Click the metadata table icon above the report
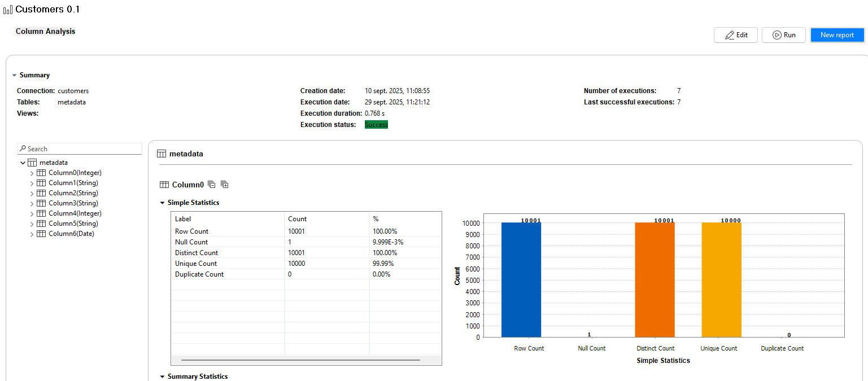Screen dimensions: 868x381 point(163,153)
